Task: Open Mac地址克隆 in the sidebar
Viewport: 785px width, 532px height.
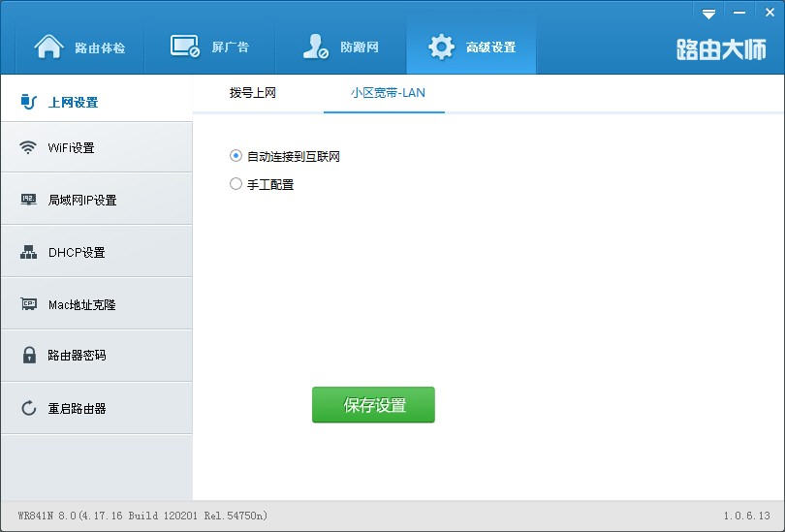Action: pyautogui.click(x=97, y=304)
